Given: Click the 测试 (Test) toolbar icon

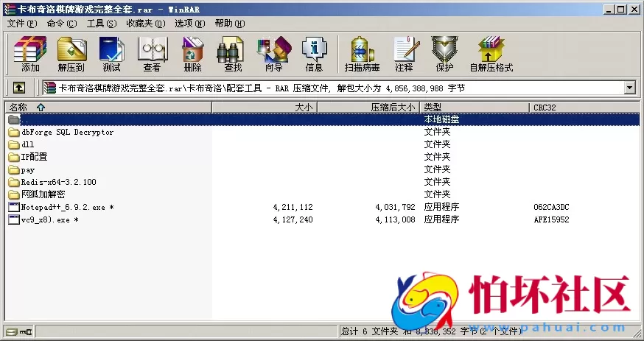Looking at the screenshot, I should point(112,49).
